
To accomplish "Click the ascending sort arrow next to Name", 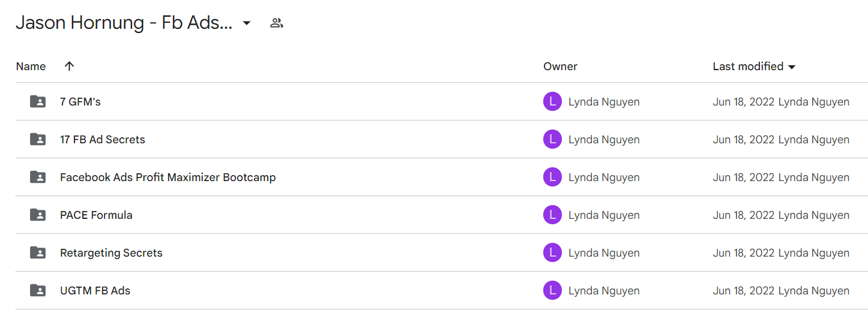I will click(x=69, y=66).
